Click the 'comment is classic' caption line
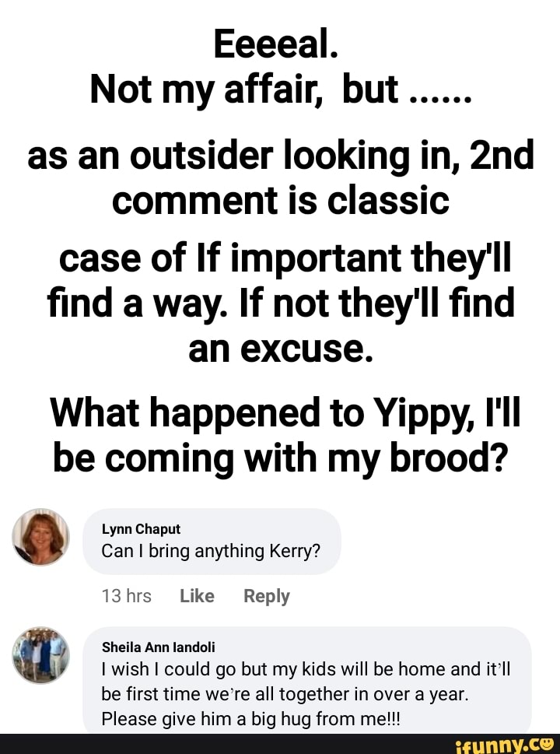This screenshot has height=754, width=560. 279,202
